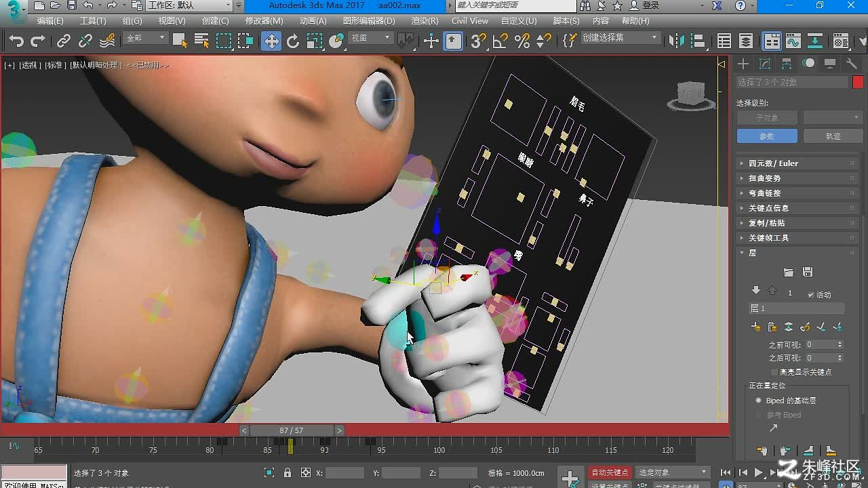Expand the 关键点信息 rollout
Image resolution: width=868 pixels, height=488 pixels.
click(797, 208)
